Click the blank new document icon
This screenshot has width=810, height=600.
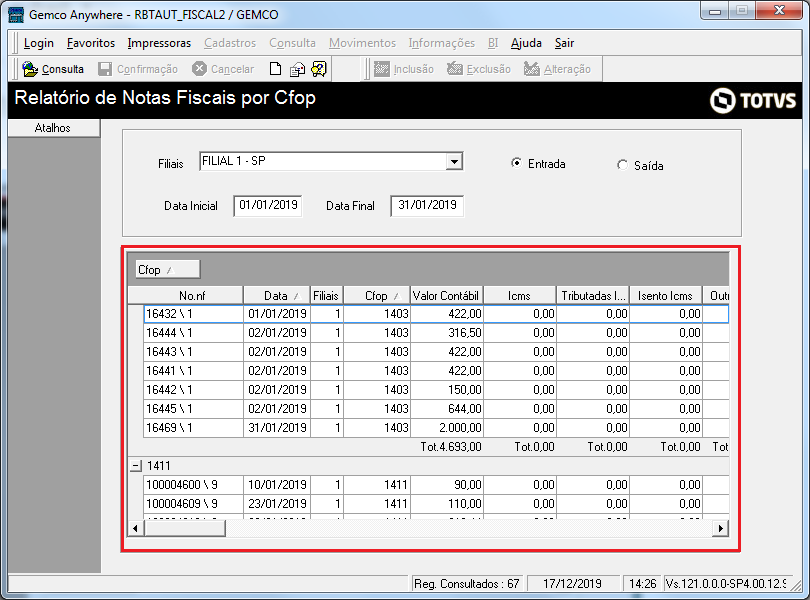275,69
